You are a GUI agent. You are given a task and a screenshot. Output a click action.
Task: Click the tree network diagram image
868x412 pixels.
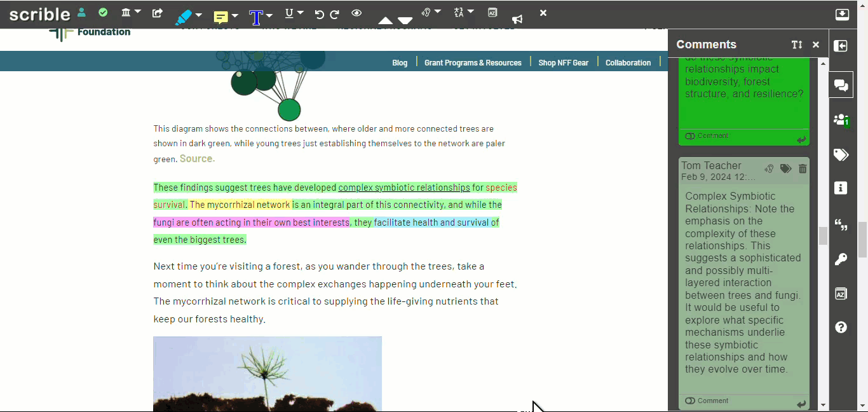tap(271, 86)
